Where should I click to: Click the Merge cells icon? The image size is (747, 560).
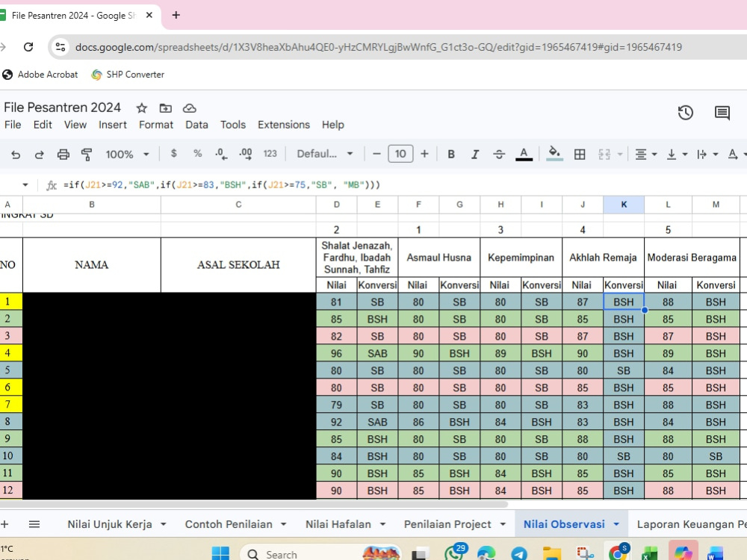click(604, 155)
